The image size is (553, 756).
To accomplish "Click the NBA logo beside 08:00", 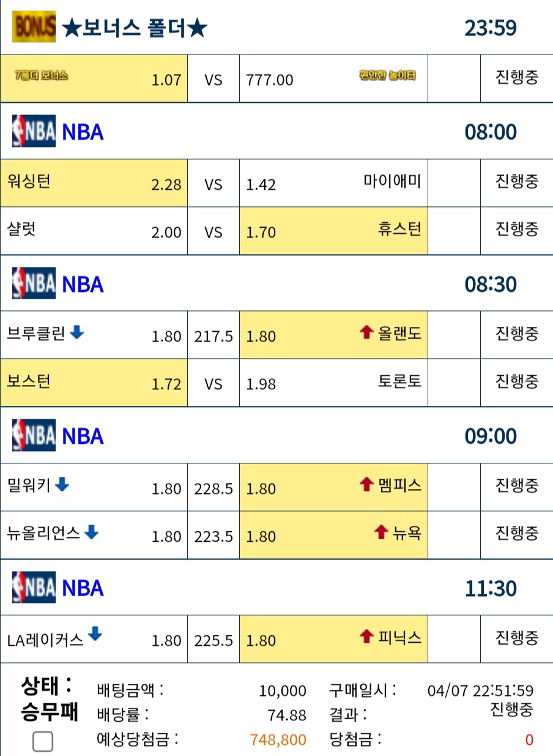I will click(x=34, y=131).
